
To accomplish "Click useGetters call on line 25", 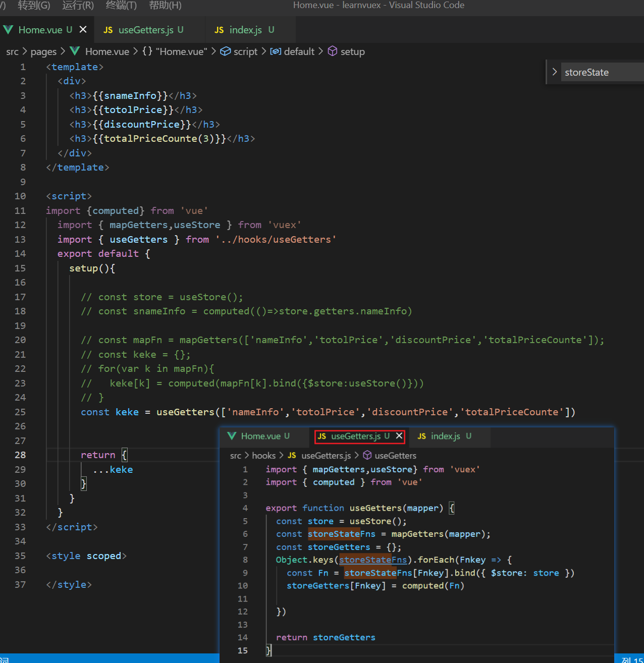I will (185, 412).
